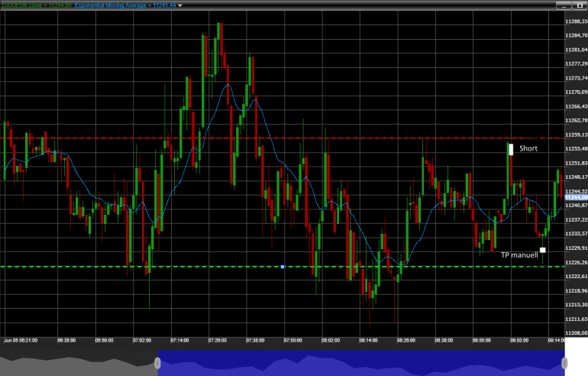This screenshot has height=376, width=588.
Task: Click the Jun 05 06:21:00 time axis label
Action: point(21,340)
